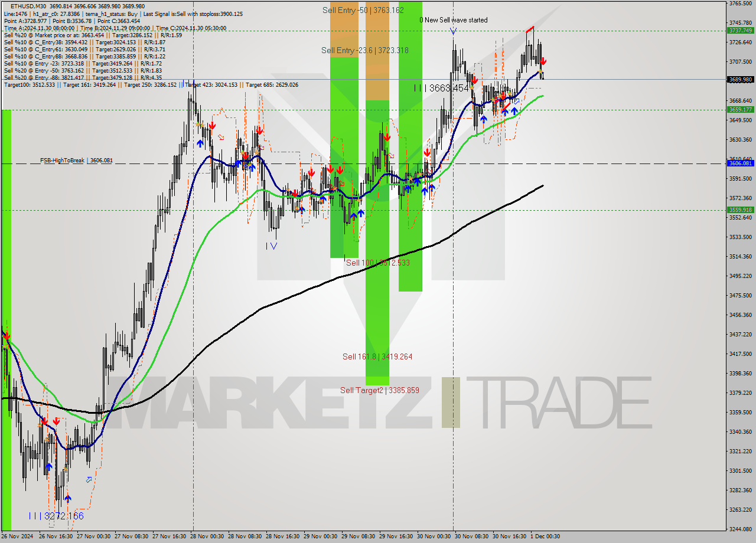Select the 'Sell Target2 | 3385.859' label
The height and width of the screenshot is (543, 756).
point(380,390)
